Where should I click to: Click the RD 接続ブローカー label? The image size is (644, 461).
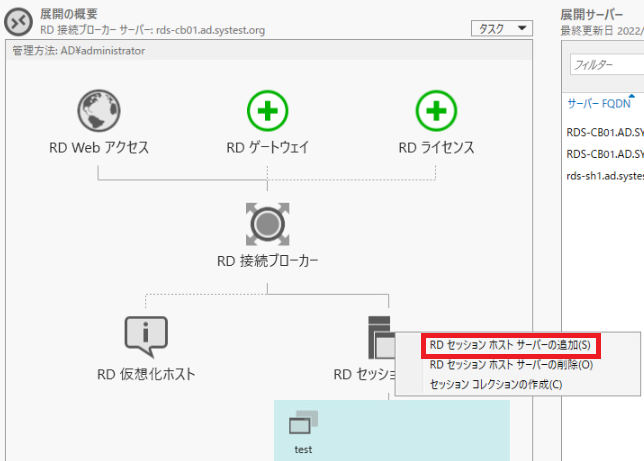click(x=267, y=261)
